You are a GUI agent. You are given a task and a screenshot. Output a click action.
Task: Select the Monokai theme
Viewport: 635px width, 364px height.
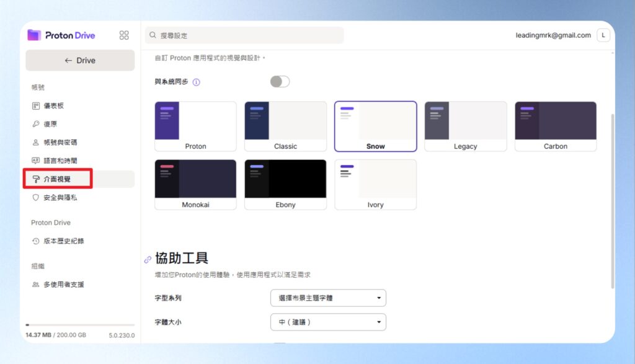pos(195,185)
